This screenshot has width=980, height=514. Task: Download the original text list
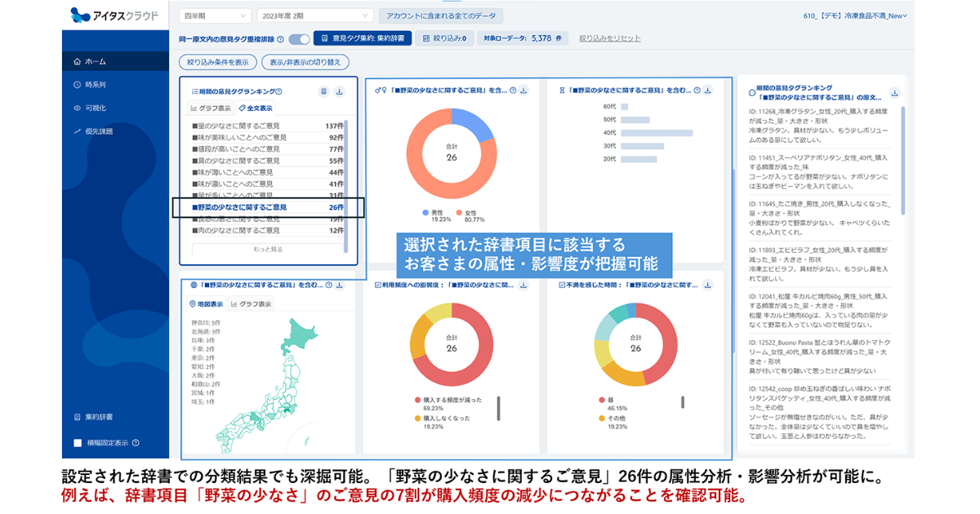click(894, 93)
